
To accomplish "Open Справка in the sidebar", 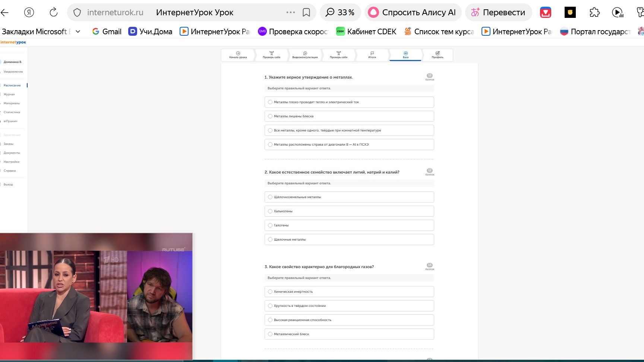I will tap(10, 171).
